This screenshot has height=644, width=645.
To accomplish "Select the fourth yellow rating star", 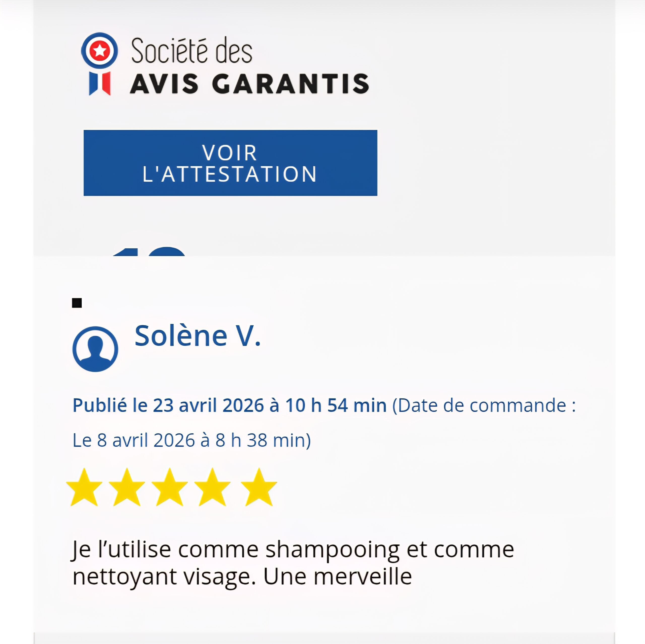I will 212,488.
